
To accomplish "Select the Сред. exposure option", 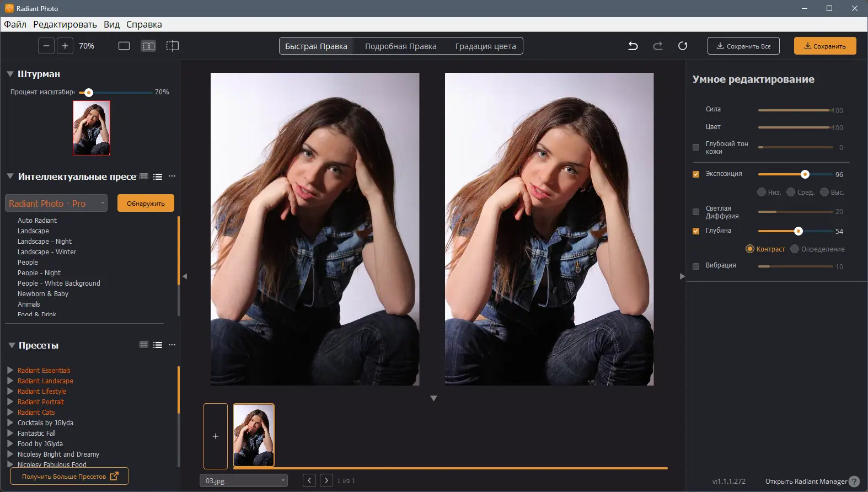I will coord(791,192).
